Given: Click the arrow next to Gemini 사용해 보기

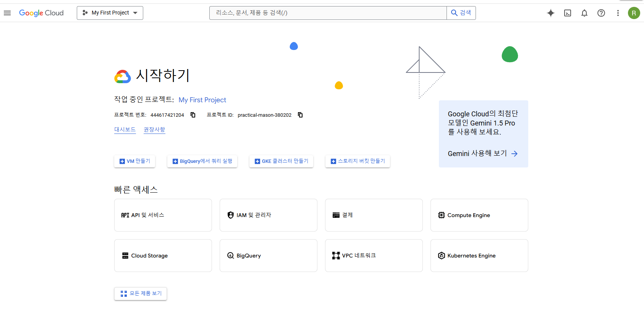Looking at the screenshot, I should tap(515, 154).
